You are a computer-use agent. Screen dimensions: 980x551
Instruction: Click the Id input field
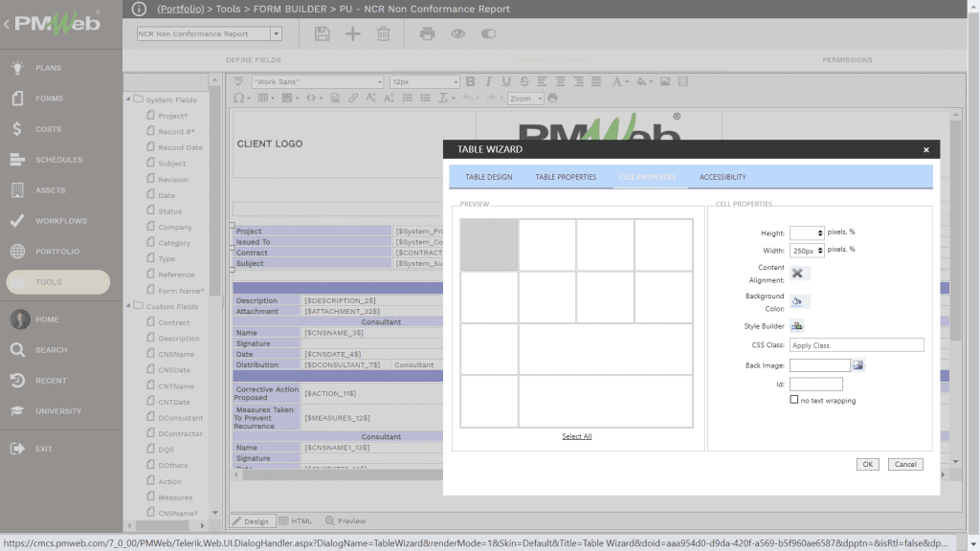tap(815, 384)
